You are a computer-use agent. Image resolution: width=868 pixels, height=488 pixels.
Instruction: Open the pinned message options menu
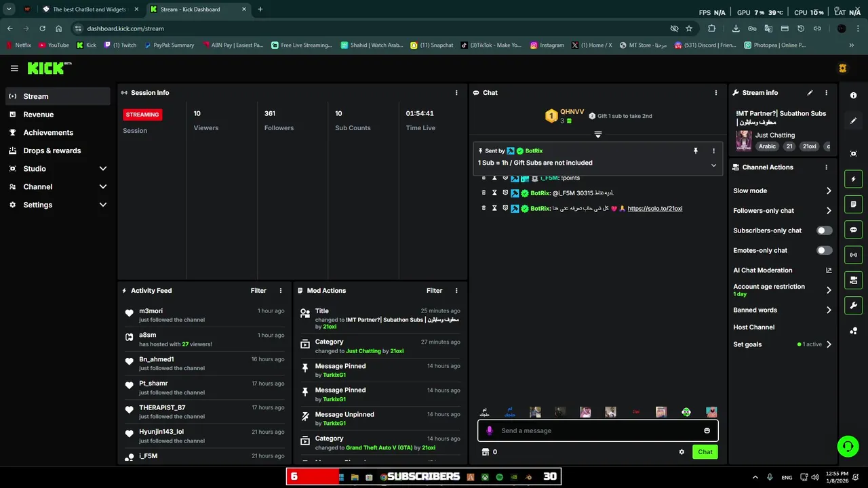click(x=713, y=150)
